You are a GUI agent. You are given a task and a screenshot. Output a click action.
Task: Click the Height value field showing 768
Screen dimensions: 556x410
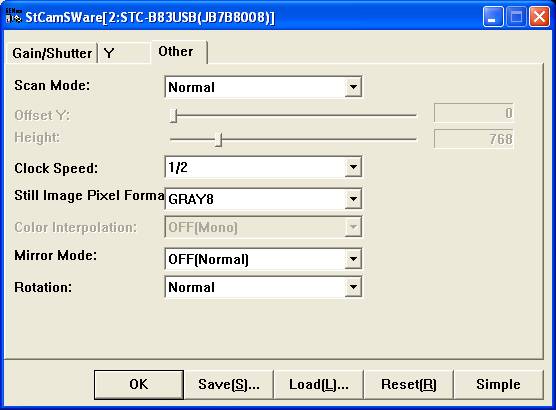[x=473, y=139]
